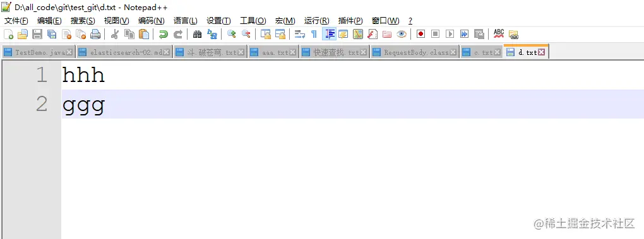Play back the recorded macro
The width and height of the screenshot is (644, 239).
coord(450,34)
